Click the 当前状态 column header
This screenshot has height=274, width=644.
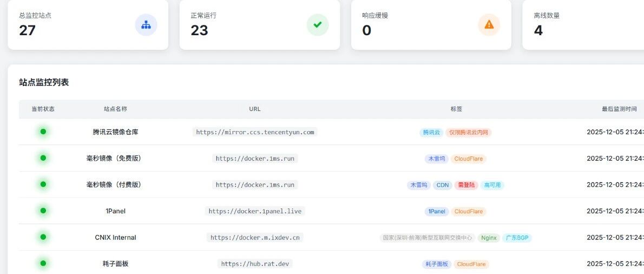click(x=43, y=109)
